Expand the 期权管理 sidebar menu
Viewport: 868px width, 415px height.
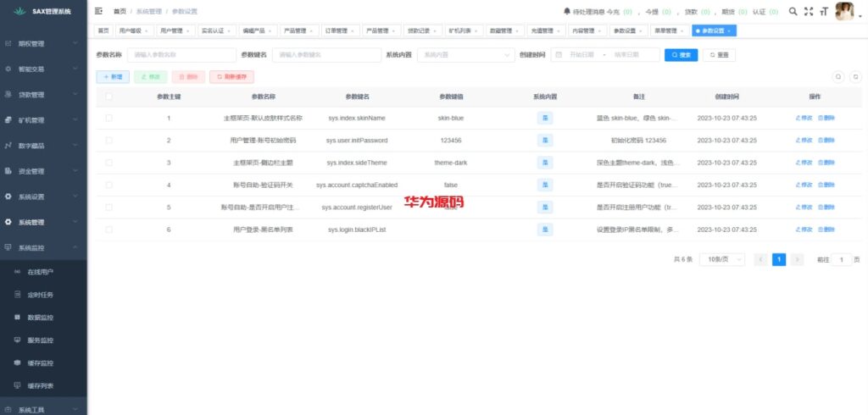[x=43, y=43]
